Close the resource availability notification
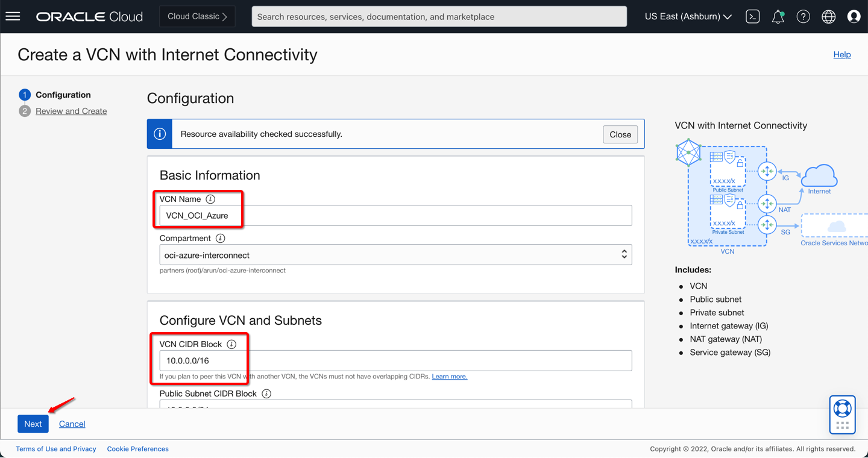The width and height of the screenshot is (868, 458). (620, 134)
